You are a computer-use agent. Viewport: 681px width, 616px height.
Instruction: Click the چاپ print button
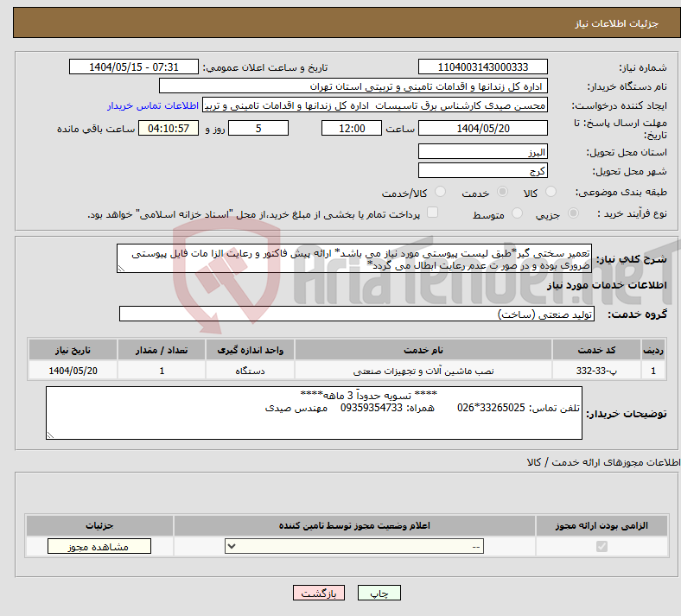click(379, 593)
